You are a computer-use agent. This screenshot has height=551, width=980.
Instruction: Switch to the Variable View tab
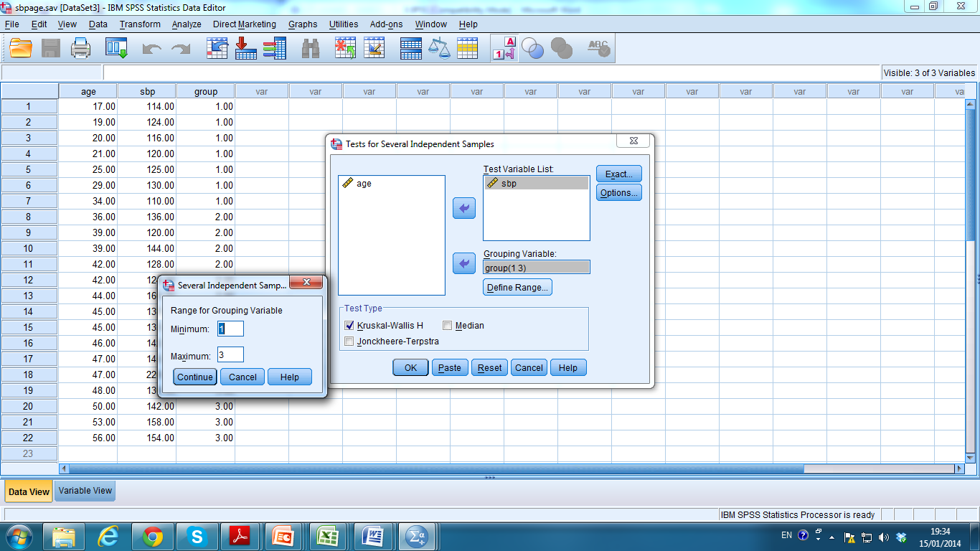tap(85, 491)
